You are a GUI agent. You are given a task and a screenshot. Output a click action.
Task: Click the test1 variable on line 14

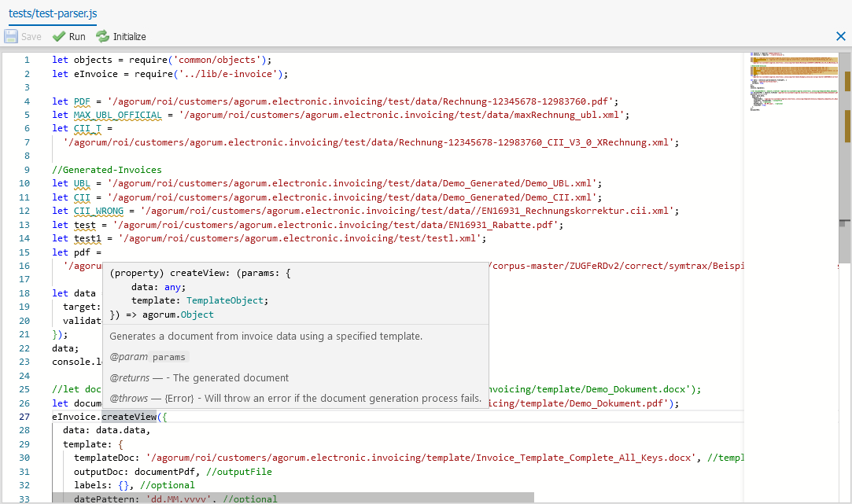pyautogui.click(x=87, y=238)
